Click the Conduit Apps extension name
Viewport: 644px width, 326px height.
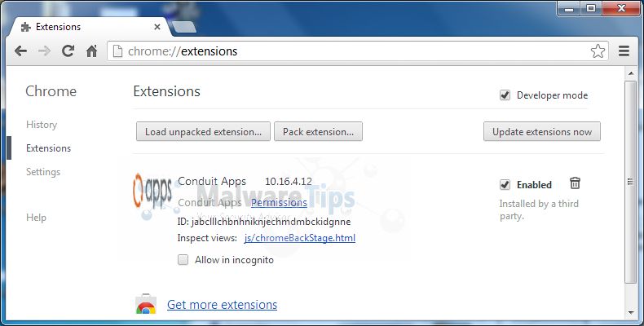212,181
